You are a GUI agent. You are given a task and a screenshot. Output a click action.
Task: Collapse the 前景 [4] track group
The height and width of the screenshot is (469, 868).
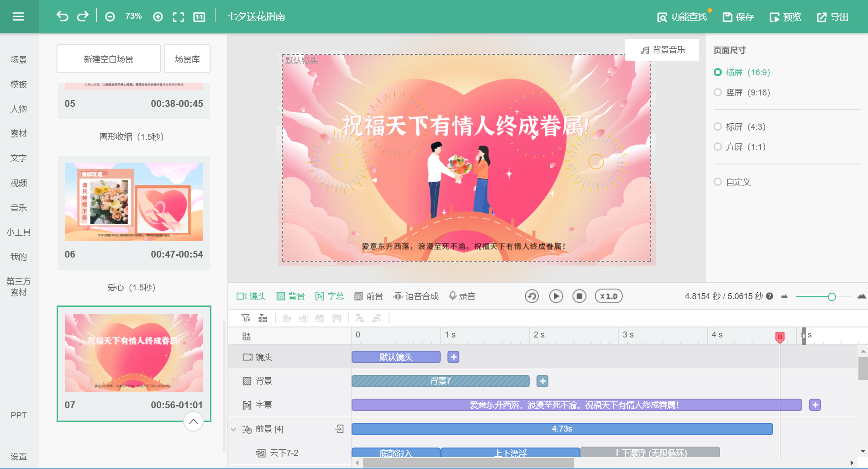(x=233, y=429)
